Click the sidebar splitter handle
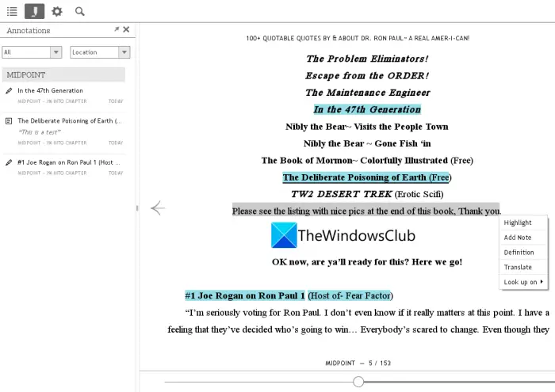 (137, 207)
